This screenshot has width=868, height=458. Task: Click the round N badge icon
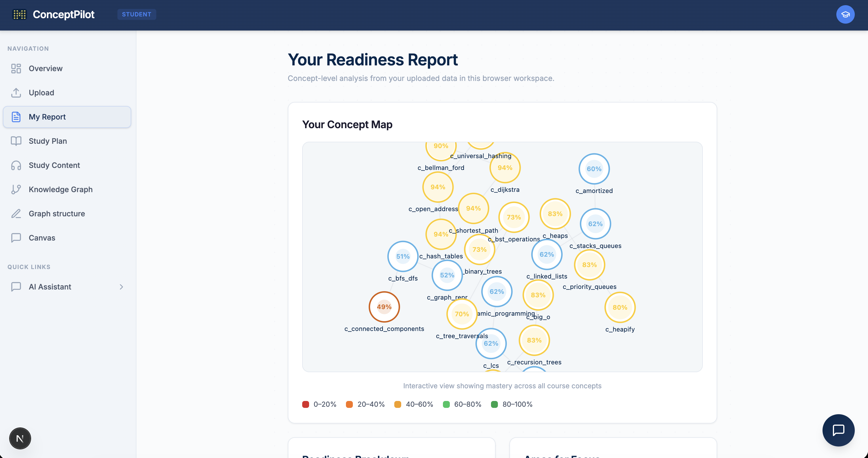pyautogui.click(x=20, y=438)
